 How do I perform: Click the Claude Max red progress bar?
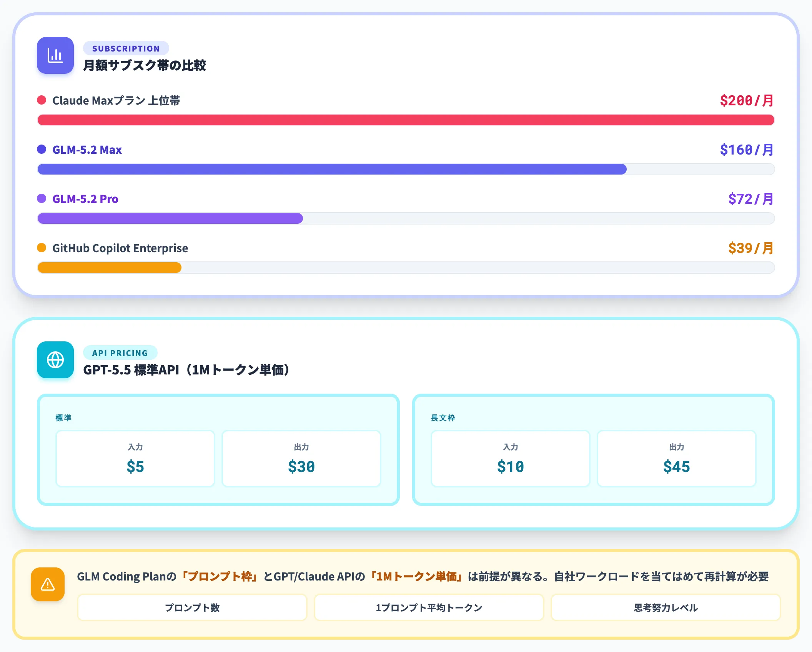click(x=406, y=120)
